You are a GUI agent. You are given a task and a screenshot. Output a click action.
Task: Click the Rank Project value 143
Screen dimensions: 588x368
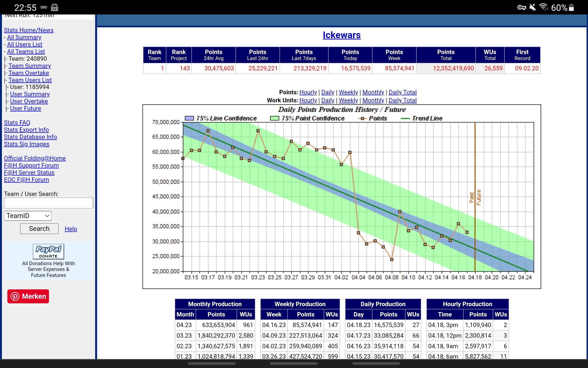coord(185,68)
